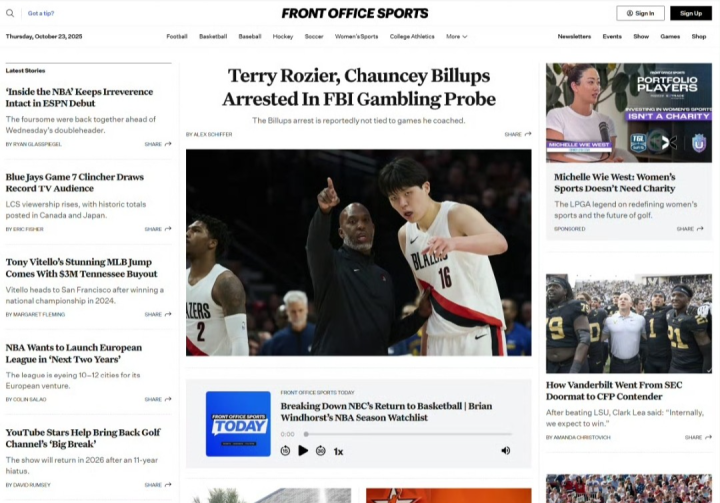Image resolution: width=720 pixels, height=503 pixels.
Task: Click the Michelle Wie West Portfolio Players thumbnail
Action: tap(629, 113)
